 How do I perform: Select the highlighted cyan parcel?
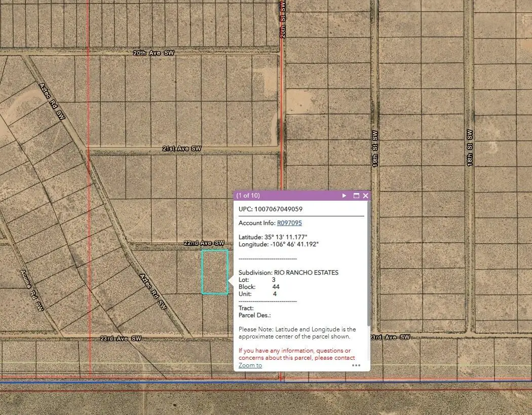215,272
